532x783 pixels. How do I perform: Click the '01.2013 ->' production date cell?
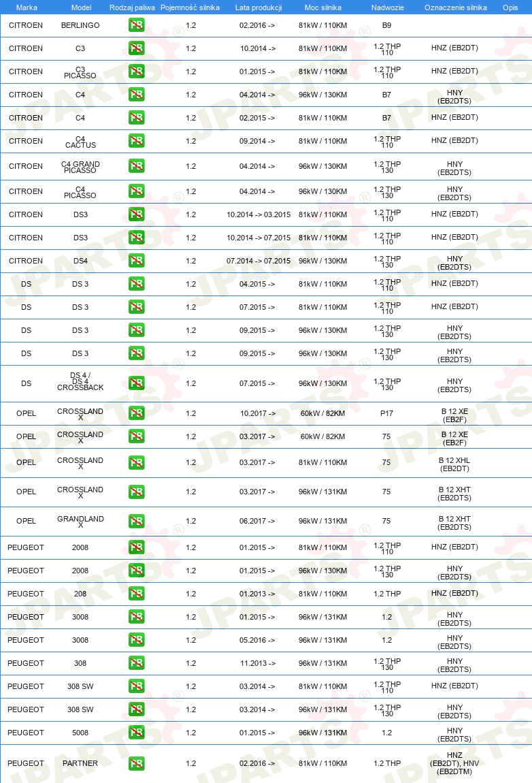click(x=257, y=594)
